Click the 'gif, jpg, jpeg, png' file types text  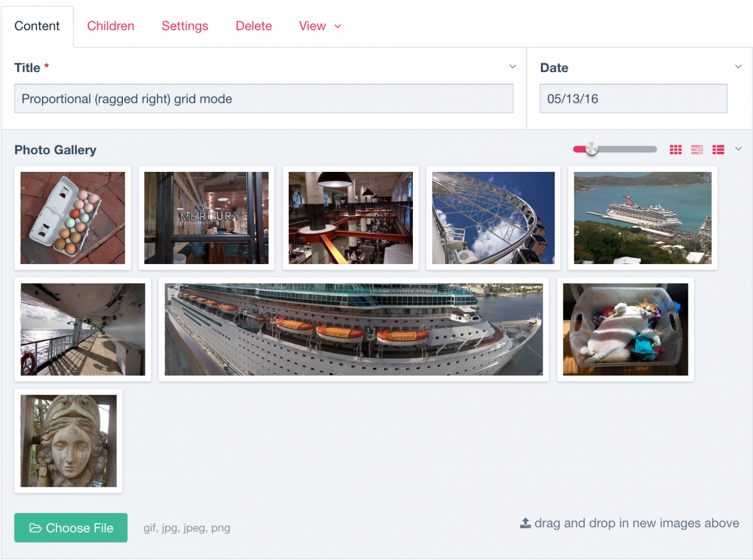pyautogui.click(x=187, y=528)
